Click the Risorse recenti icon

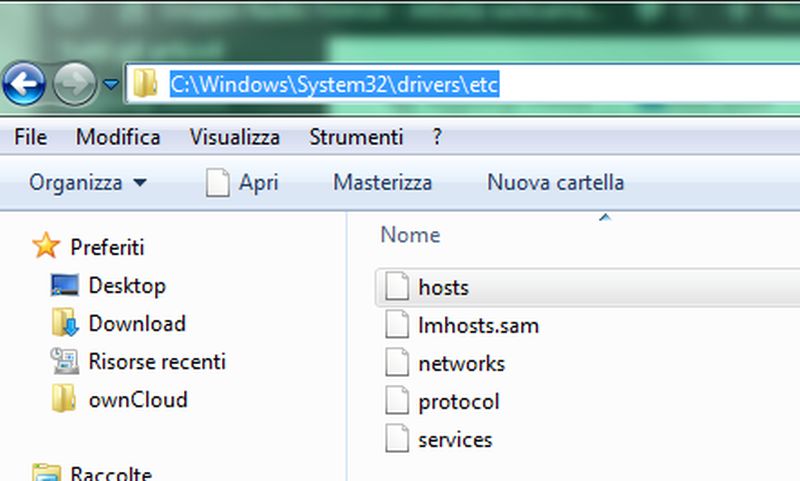pos(64,361)
